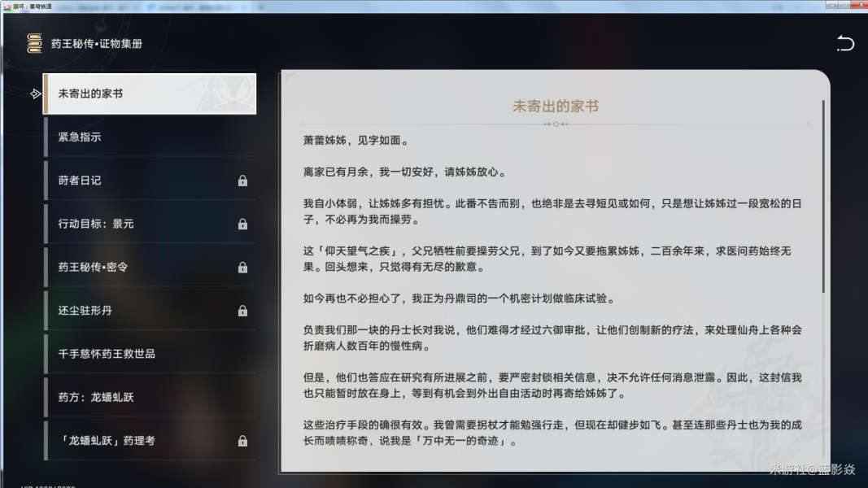Click the center page indicator dot under the title
This screenshot has height=488, width=868.
coord(556,124)
